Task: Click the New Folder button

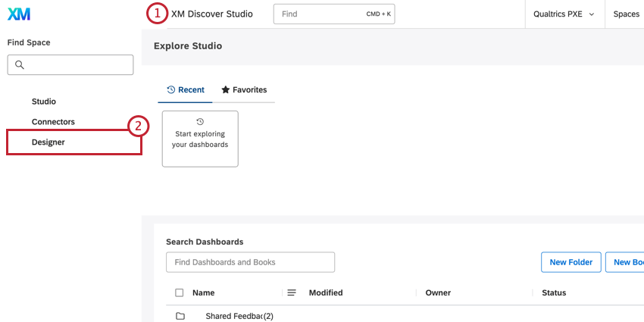Action: (x=571, y=262)
